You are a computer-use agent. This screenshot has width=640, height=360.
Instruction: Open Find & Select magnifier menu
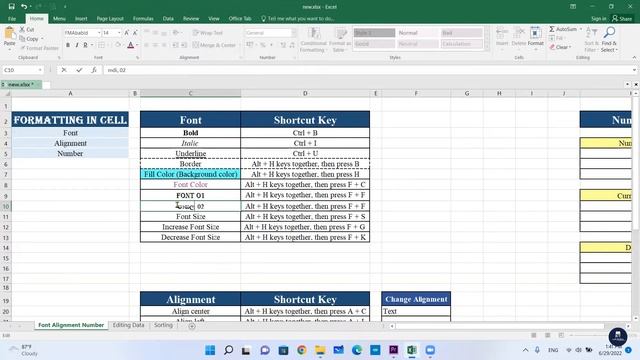pyautogui.click(x=609, y=39)
